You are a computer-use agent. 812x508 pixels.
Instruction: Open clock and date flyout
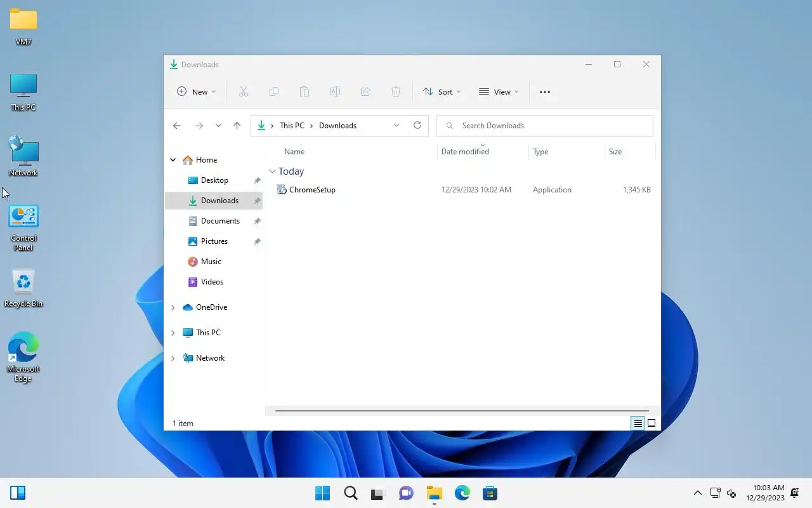(x=765, y=493)
